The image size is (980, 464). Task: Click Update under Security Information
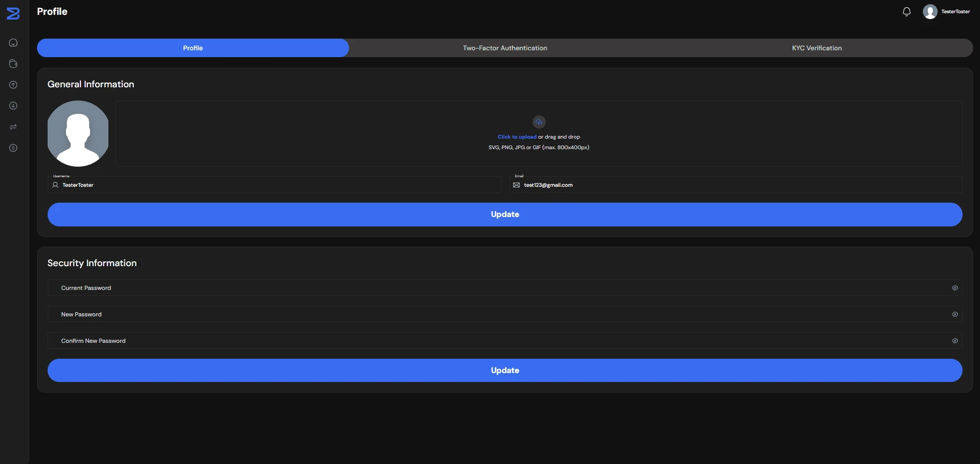tap(505, 370)
